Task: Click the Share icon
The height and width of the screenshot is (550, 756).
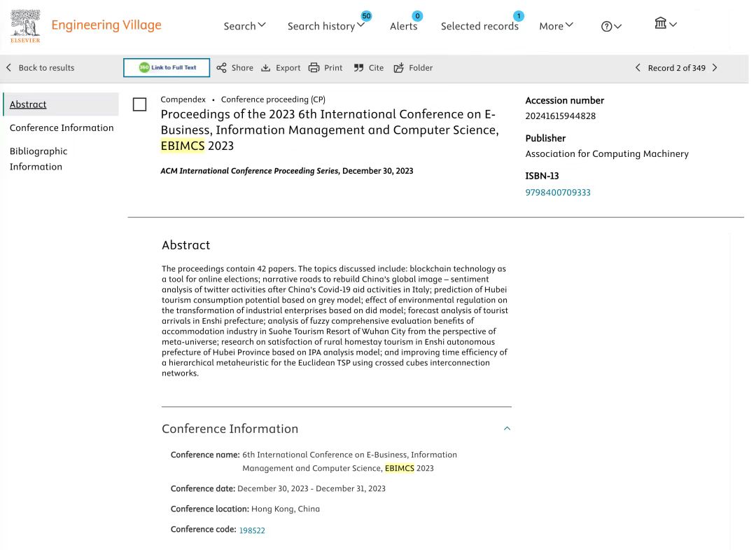Action: tap(221, 68)
